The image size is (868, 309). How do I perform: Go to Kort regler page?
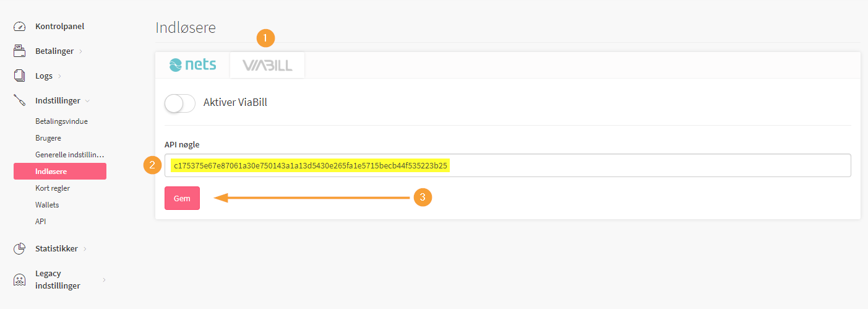(x=53, y=188)
